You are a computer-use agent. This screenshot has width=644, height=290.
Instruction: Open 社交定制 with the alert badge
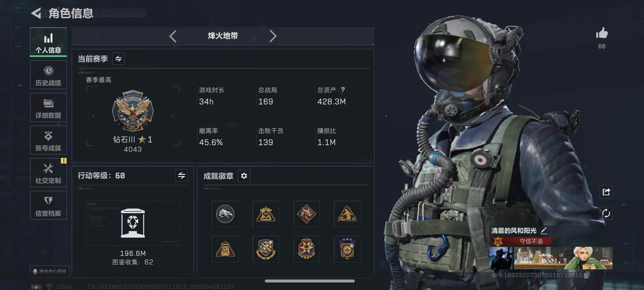[48, 173]
